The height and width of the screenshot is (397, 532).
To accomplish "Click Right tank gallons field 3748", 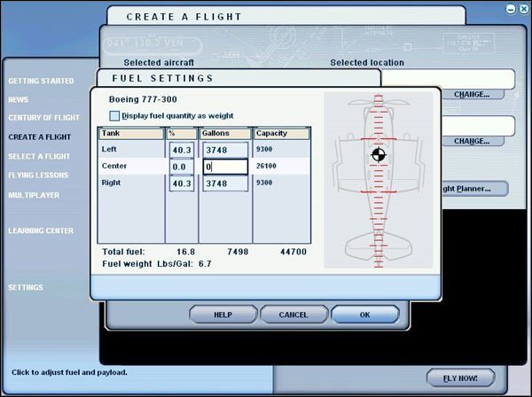I will (x=225, y=183).
